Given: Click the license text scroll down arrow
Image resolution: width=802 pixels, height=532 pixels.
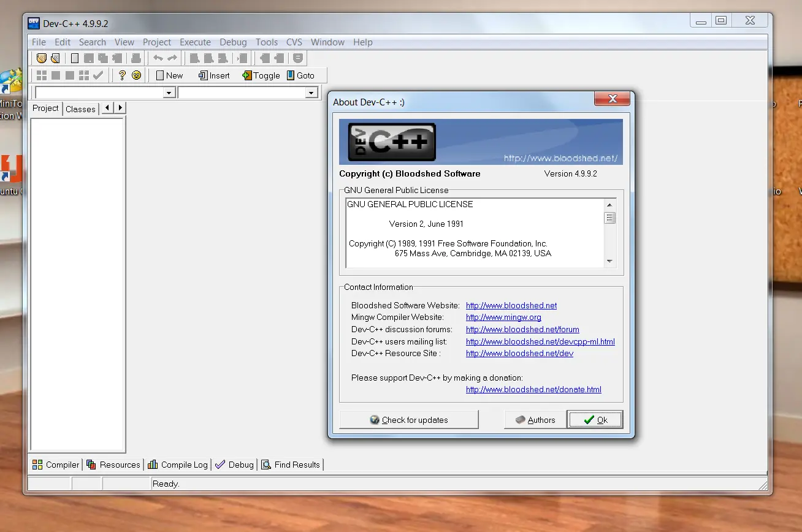Looking at the screenshot, I should (x=609, y=261).
